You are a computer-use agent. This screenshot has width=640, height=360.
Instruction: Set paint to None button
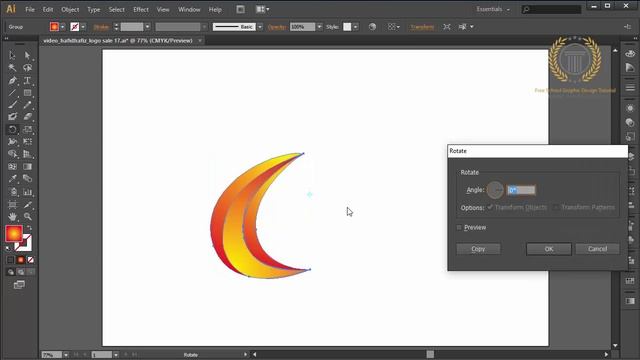[x=30, y=260]
